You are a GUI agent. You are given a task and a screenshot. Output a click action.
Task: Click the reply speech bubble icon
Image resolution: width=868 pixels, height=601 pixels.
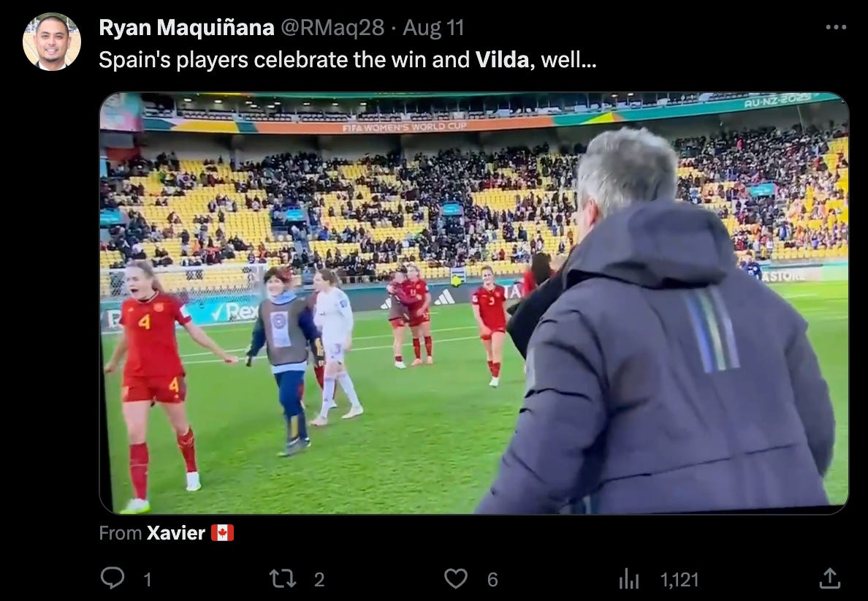click(113, 578)
